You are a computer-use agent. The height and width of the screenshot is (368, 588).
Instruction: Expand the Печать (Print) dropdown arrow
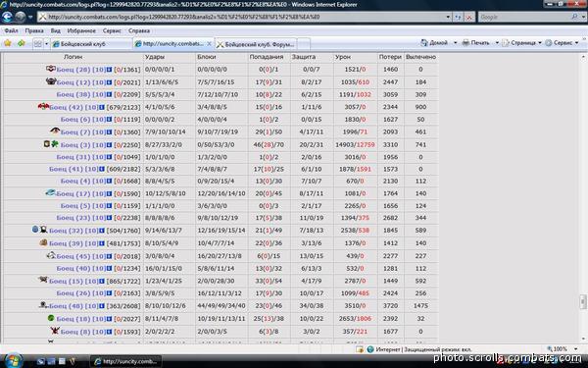click(x=497, y=43)
